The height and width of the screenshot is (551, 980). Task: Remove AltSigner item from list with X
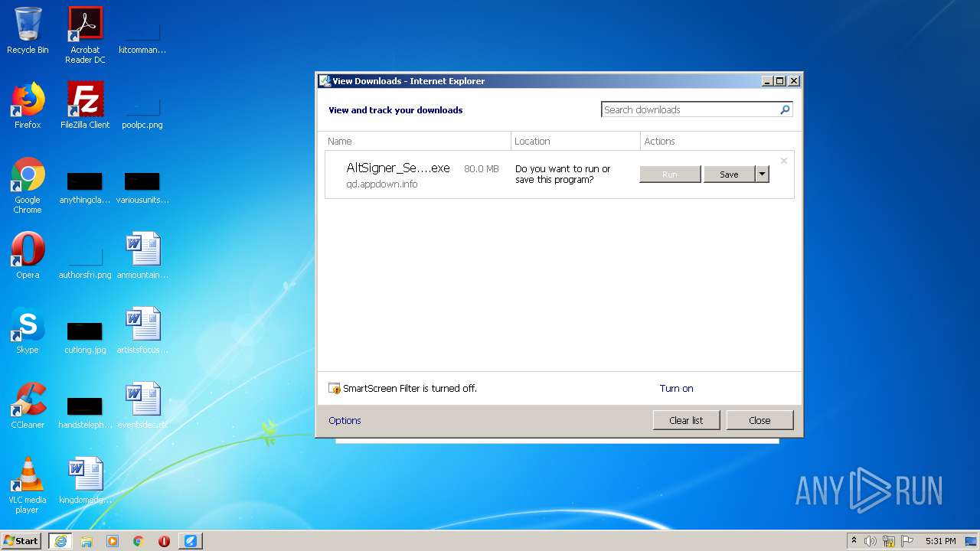783,161
